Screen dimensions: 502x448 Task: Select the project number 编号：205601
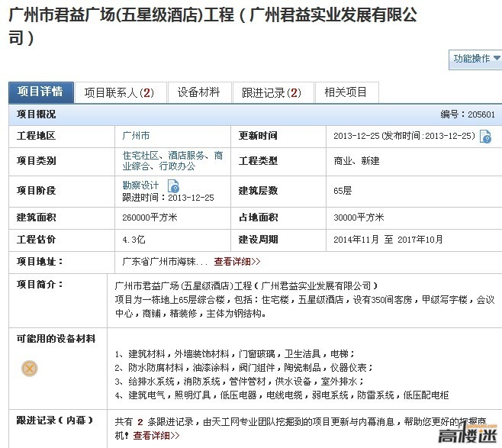click(468, 114)
